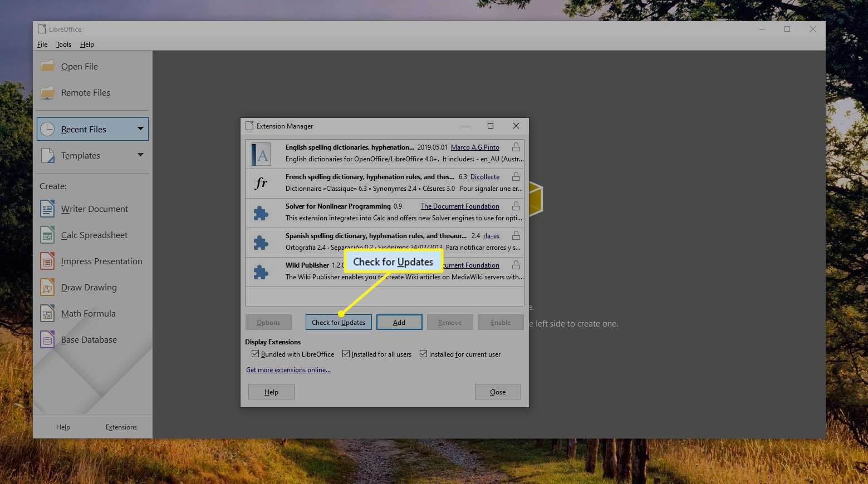Click the Open File label
The width and height of the screenshot is (868, 484).
80,67
